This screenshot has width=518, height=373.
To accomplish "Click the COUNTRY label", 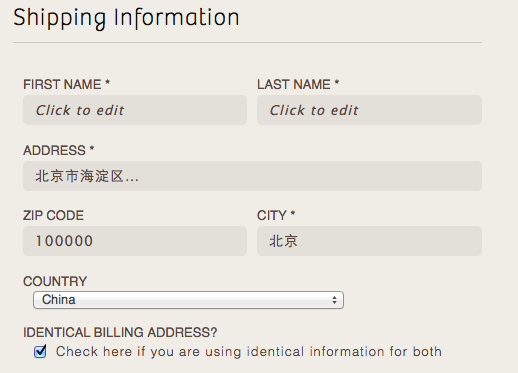I will (x=55, y=281).
